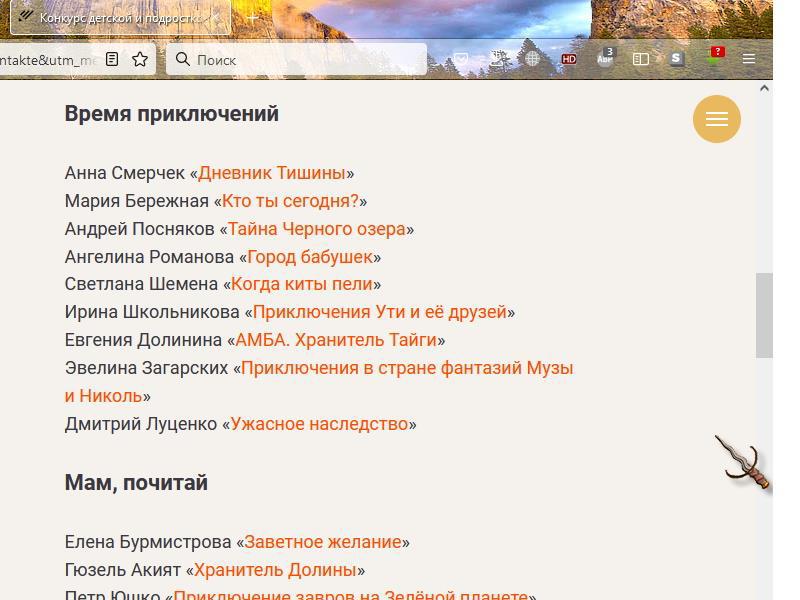Image resolution: width=800 pixels, height=600 pixels.
Task: Open the link Ужасное наследство
Action: pos(319,424)
